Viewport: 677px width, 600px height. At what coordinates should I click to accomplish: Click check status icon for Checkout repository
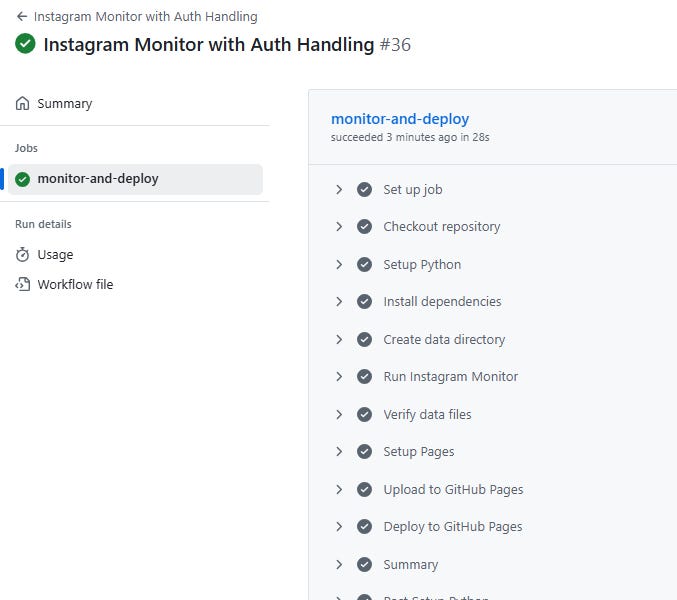click(x=364, y=227)
